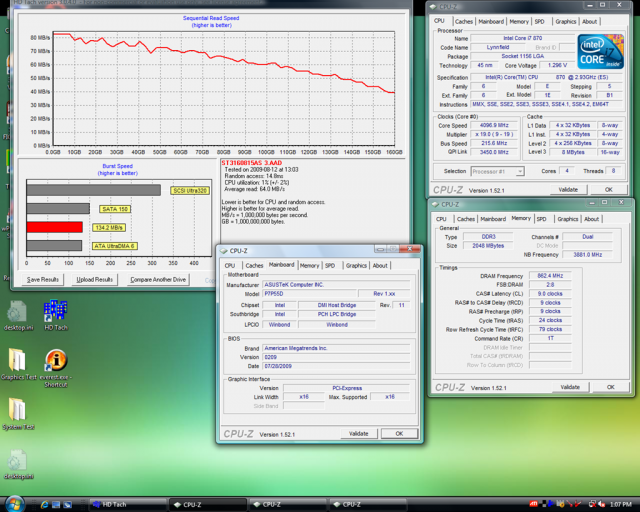This screenshot has height=512, width=640.
Task: Click Validate in the CPU-Z Memory window
Action: [570, 387]
